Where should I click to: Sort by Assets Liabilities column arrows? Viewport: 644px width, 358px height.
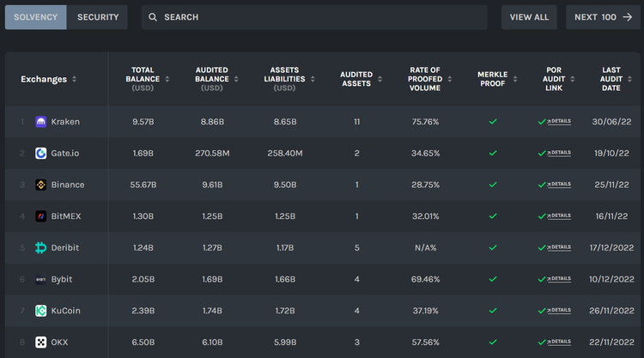point(313,79)
